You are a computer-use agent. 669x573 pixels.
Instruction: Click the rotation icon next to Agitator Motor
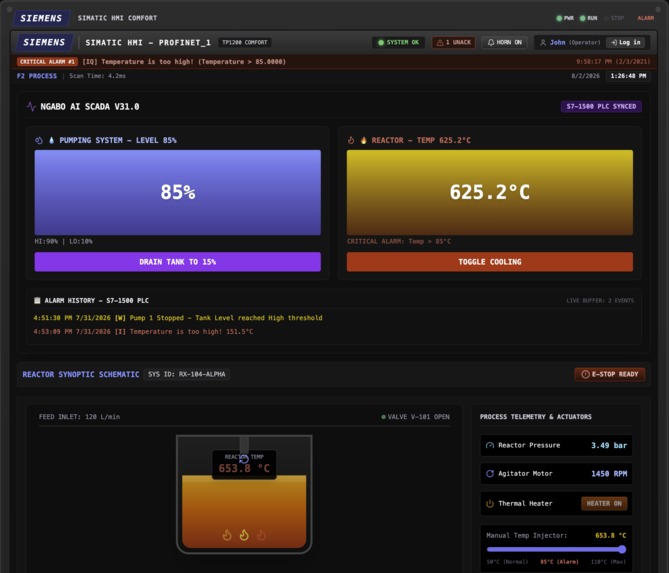coord(490,474)
